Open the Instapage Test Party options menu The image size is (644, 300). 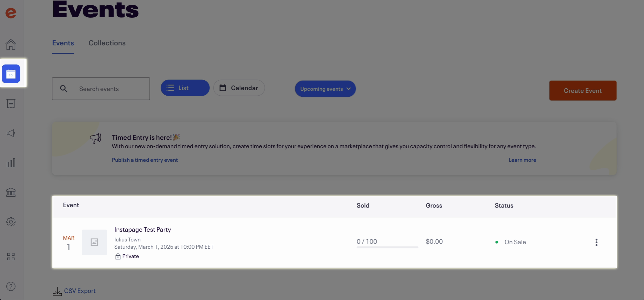click(x=596, y=242)
